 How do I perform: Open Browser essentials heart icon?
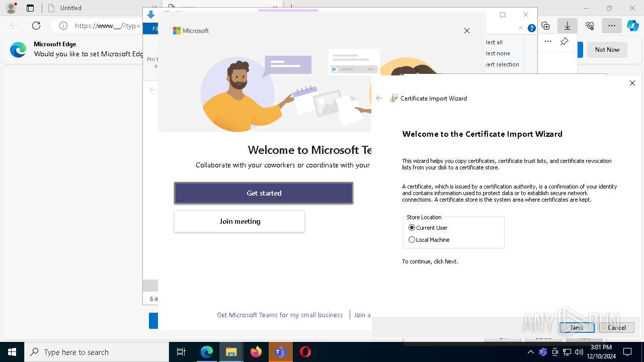point(590,26)
